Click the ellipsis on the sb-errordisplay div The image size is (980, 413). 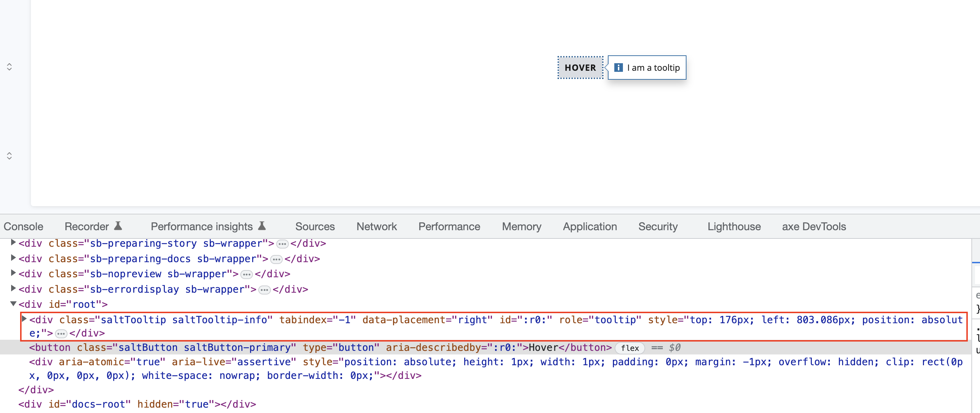click(x=264, y=289)
